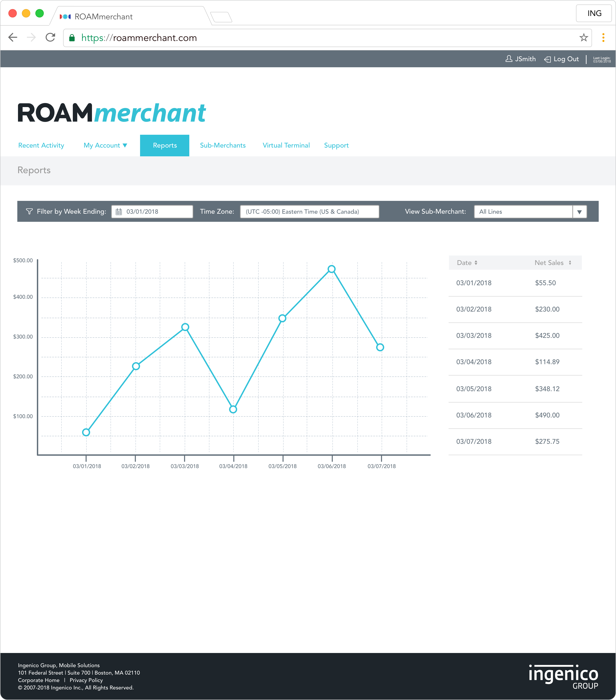Click the macOS green maximize button

pos(40,13)
